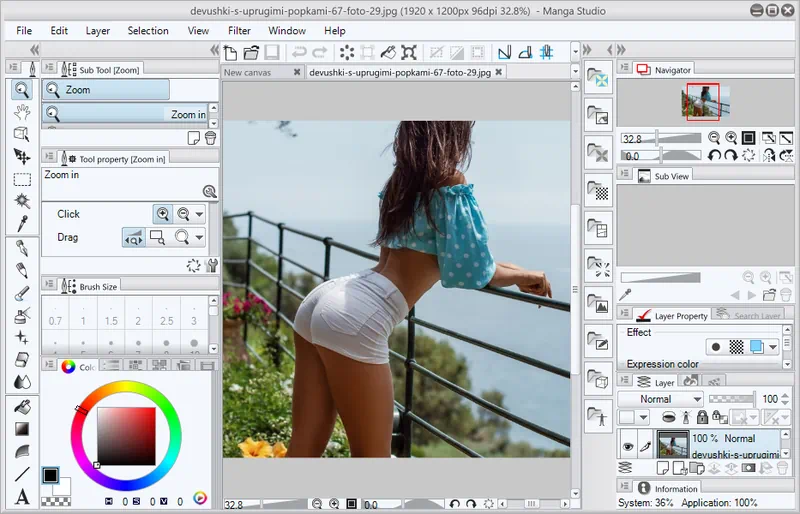
Task: Toggle visibility eye of the image layer
Action: coord(628,447)
